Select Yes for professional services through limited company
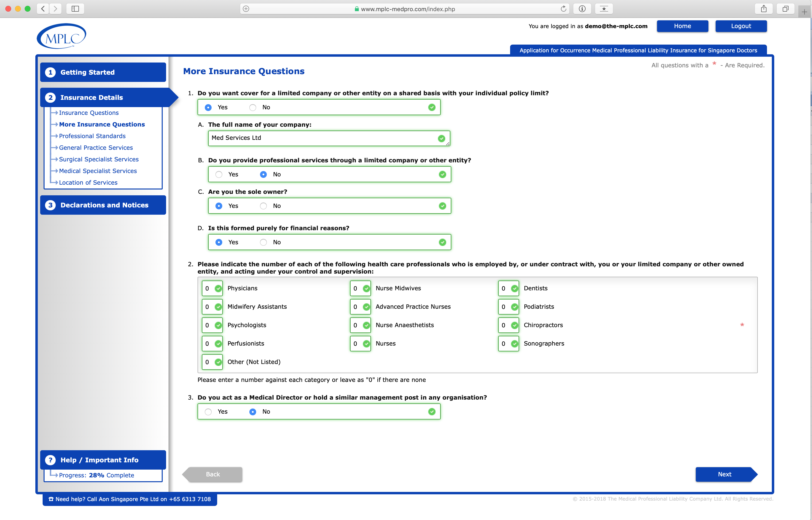The image size is (812, 520). click(x=219, y=174)
